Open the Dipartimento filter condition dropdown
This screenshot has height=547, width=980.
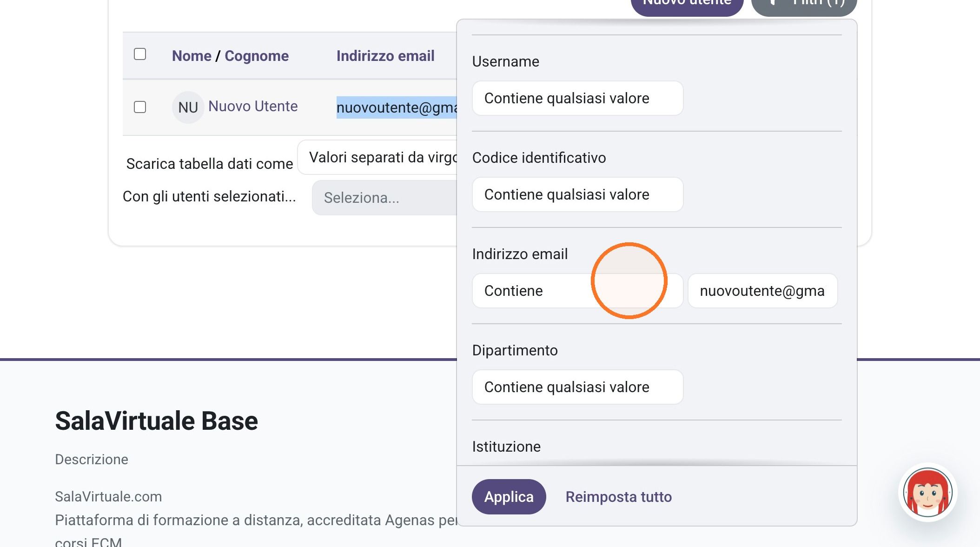[x=577, y=387]
